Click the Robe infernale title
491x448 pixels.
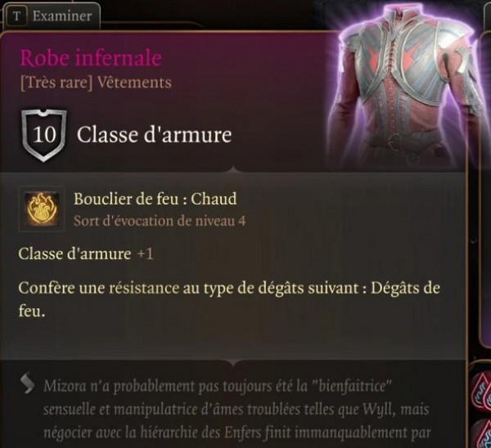[x=91, y=58]
